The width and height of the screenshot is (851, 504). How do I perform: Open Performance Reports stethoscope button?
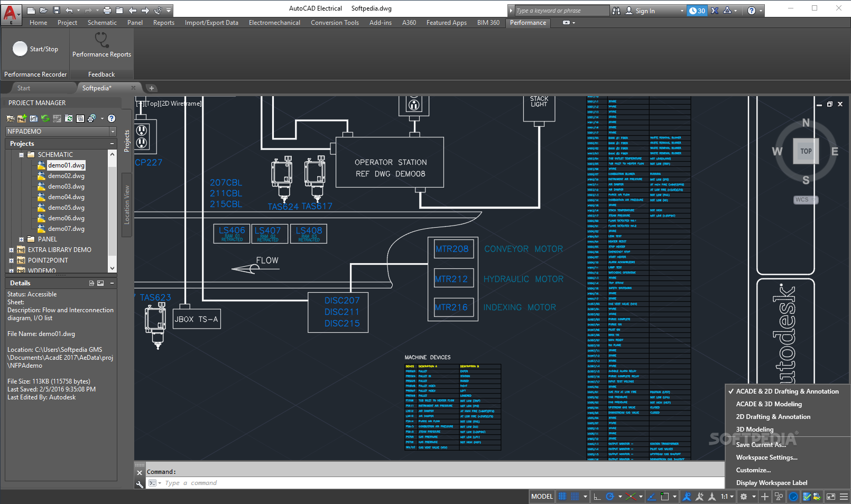(101, 45)
